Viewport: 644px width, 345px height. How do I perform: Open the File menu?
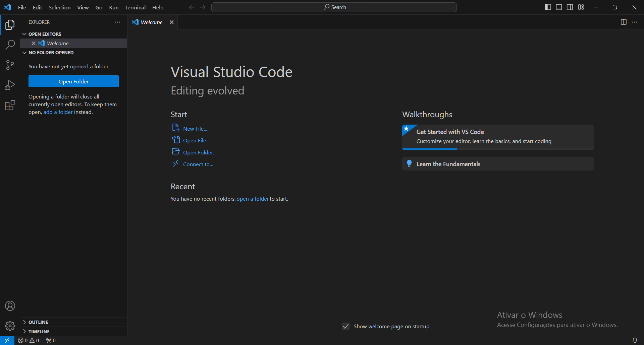(22, 7)
